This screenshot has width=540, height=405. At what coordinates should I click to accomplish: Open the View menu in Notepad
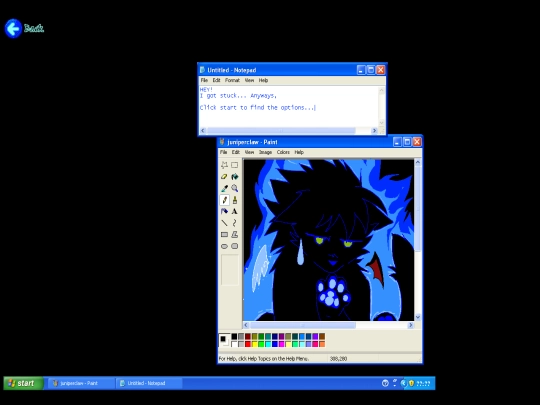coord(249,80)
